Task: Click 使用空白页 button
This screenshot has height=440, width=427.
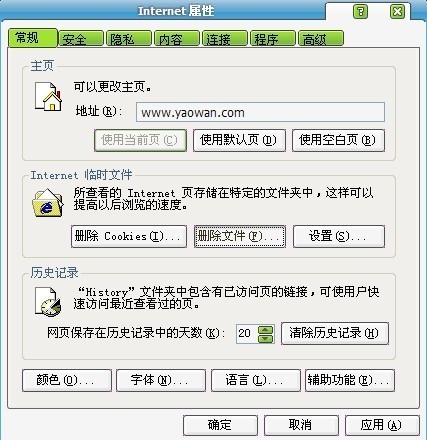Action: click(338, 140)
